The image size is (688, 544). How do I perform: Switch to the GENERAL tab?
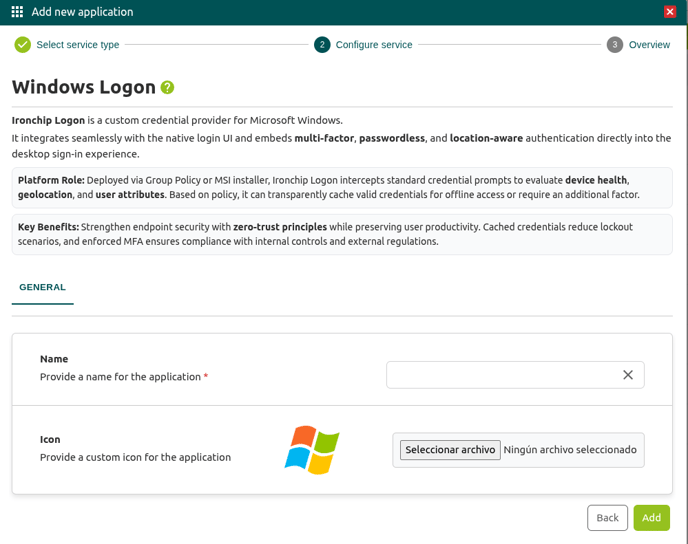click(42, 287)
